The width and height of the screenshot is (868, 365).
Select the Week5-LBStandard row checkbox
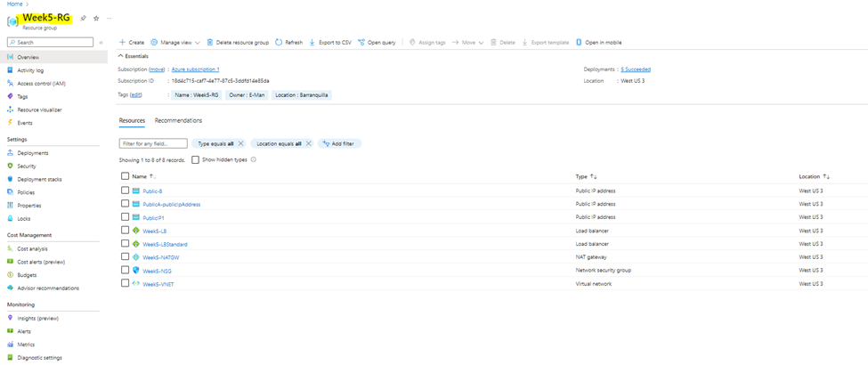tap(125, 244)
